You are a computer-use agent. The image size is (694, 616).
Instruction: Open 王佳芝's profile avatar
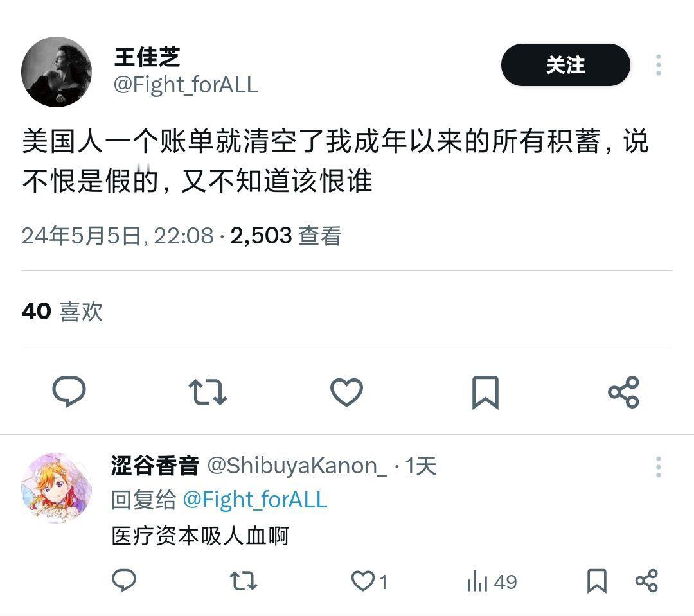[x=57, y=72]
